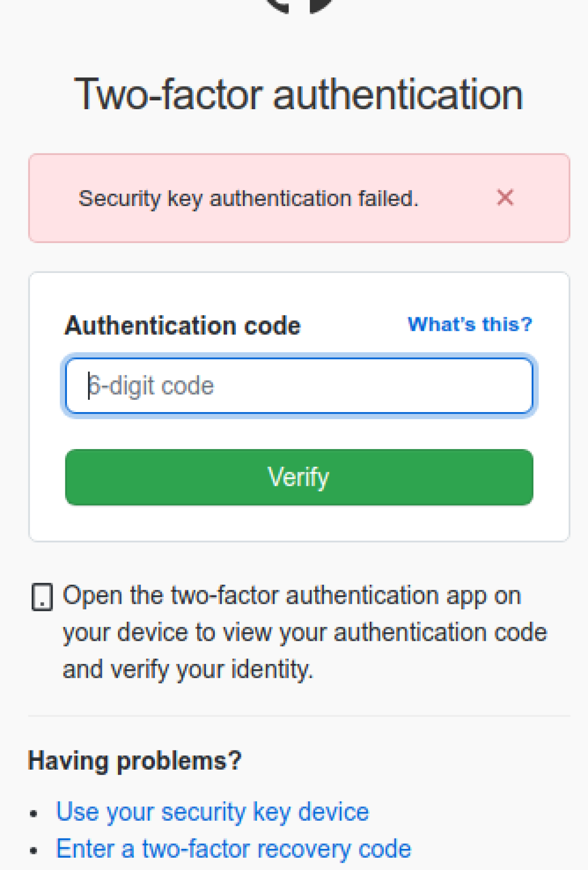Click the bullet before recovery code link

click(x=33, y=850)
